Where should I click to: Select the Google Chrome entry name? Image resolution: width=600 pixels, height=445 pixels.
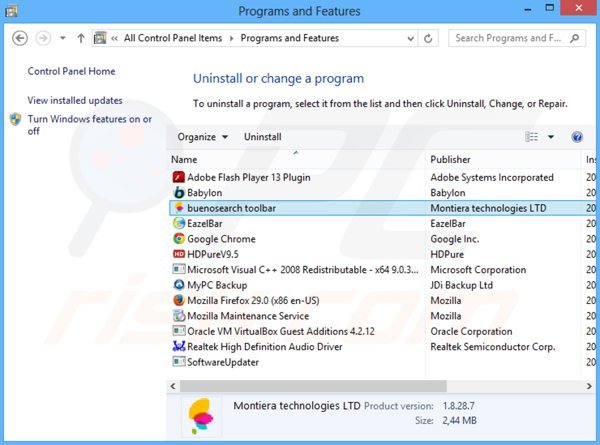(x=221, y=239)
